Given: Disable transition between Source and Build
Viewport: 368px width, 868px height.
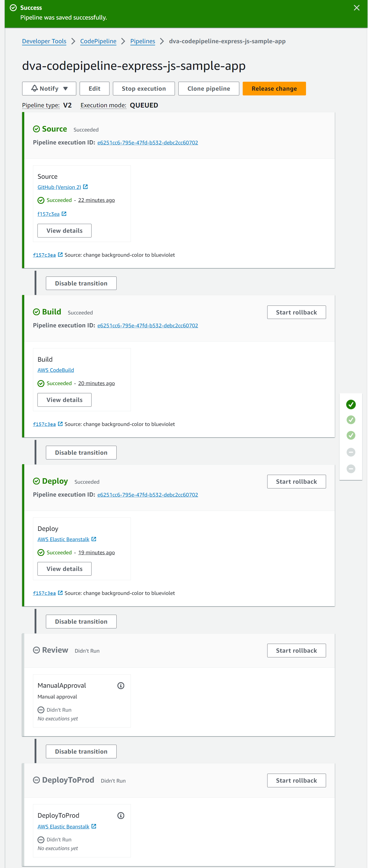Looking at the screenshot, I should [x=81, y=283].
